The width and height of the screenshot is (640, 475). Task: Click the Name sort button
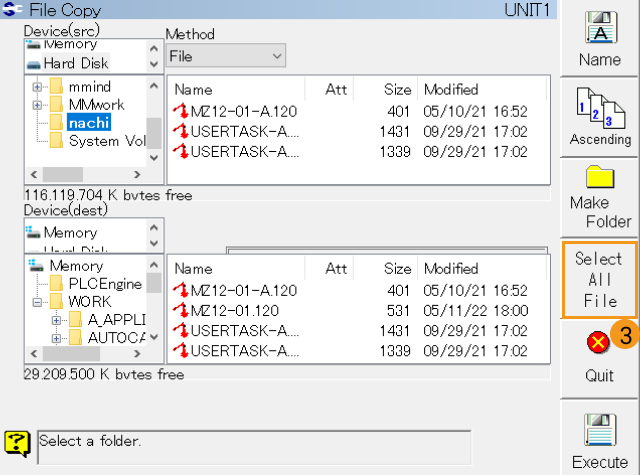coord(599,39)
